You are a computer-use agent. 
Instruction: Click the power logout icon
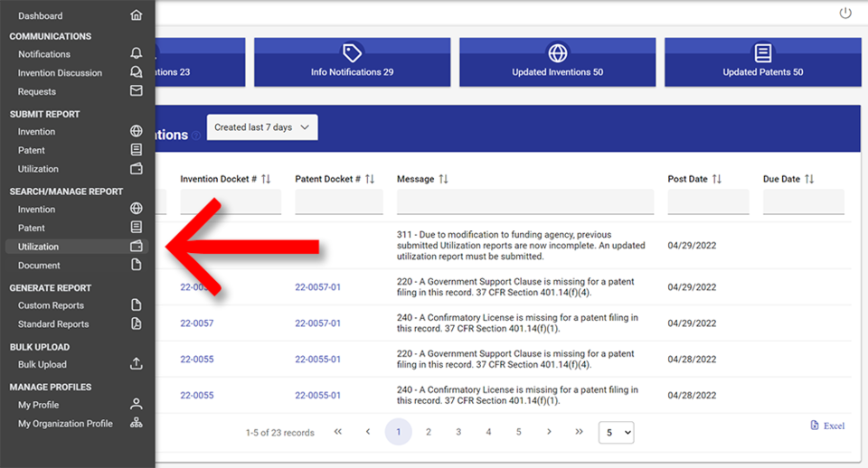[845, 13]
